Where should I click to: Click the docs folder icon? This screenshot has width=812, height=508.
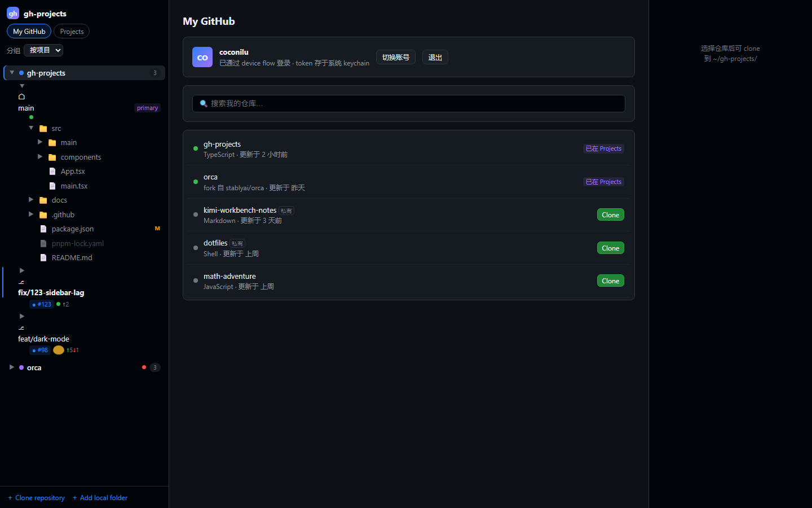click(43, 200)
